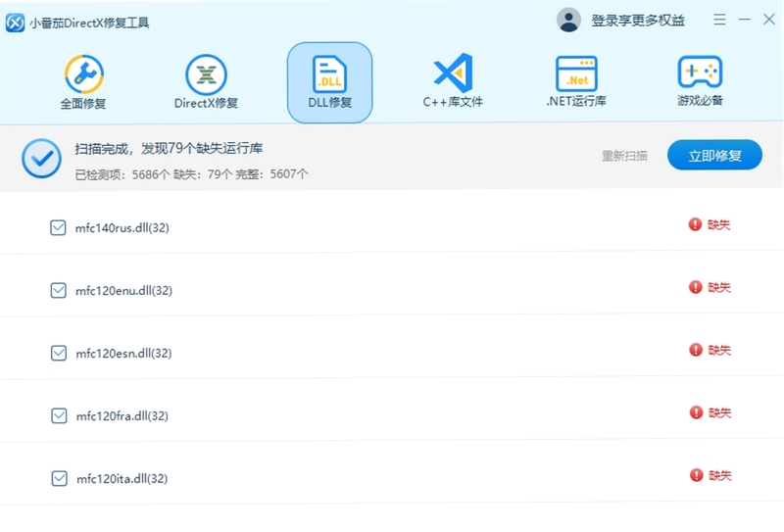Select the mfc140rus.dll(32) file name
This screenshot has width=784, height=532.
122,228
